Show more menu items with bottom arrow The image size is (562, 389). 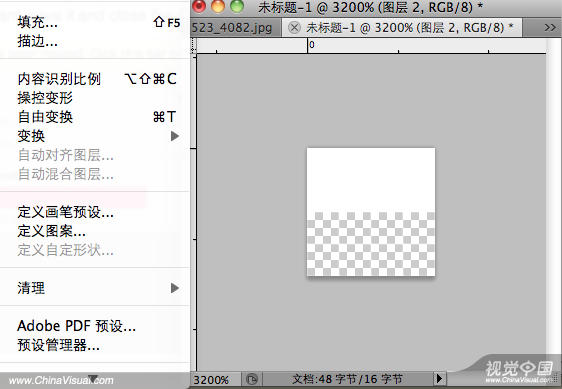coord(93,379)
